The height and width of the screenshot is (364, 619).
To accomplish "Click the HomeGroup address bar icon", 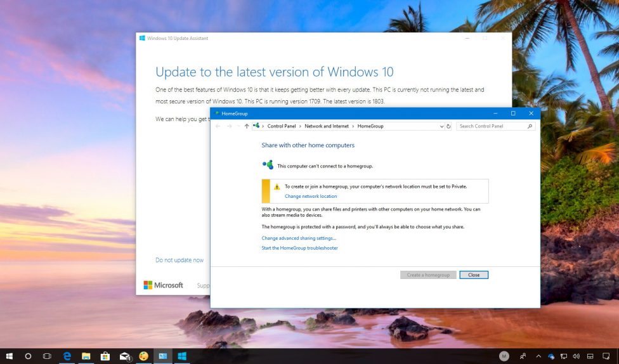I will point(257,126).
